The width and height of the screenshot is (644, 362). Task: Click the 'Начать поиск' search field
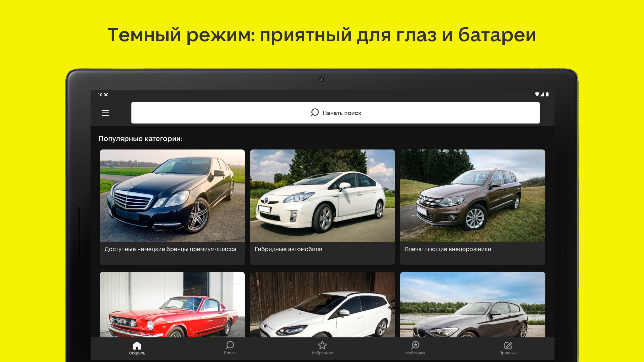click(x=335, y=113)
